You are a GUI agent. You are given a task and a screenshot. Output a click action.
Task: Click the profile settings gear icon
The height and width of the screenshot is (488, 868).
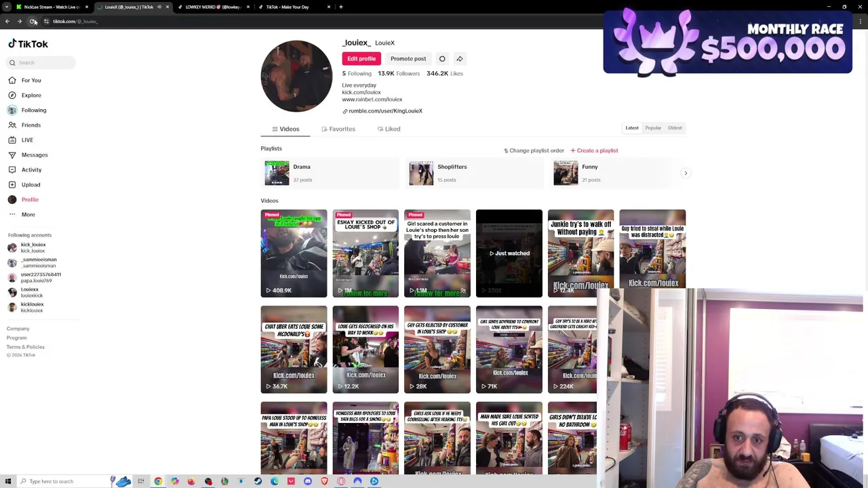click(x=442, y=59)
